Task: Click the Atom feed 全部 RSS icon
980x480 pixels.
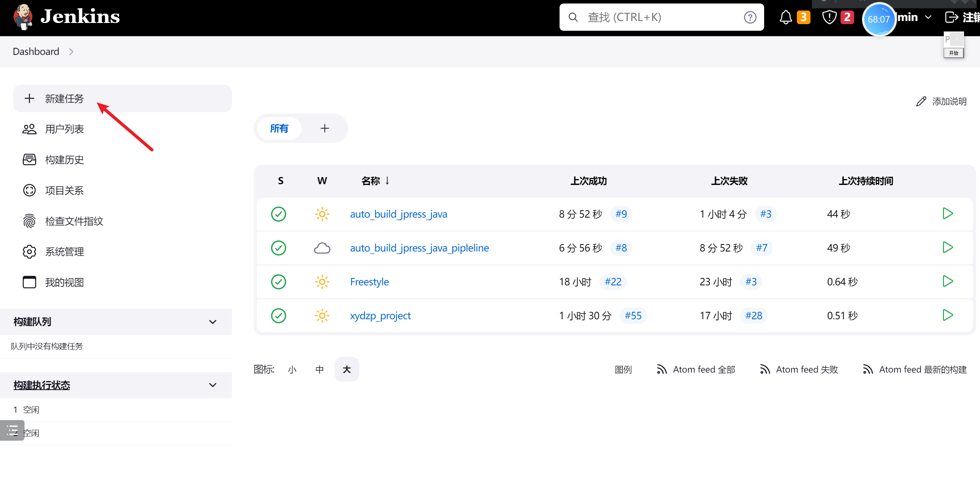Action: click(x=661, y=369)
